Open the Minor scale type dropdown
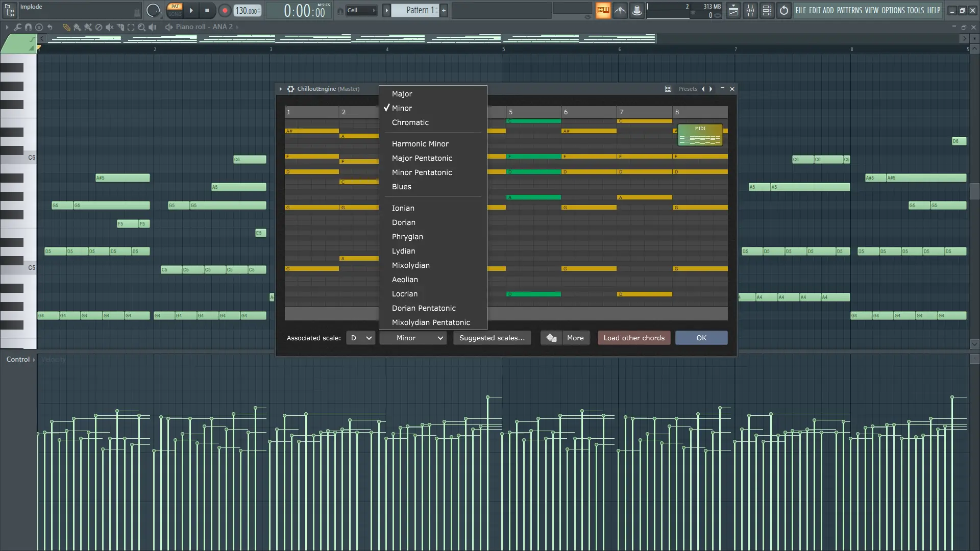This screenshot has height=551, width=980. [413, 338]
